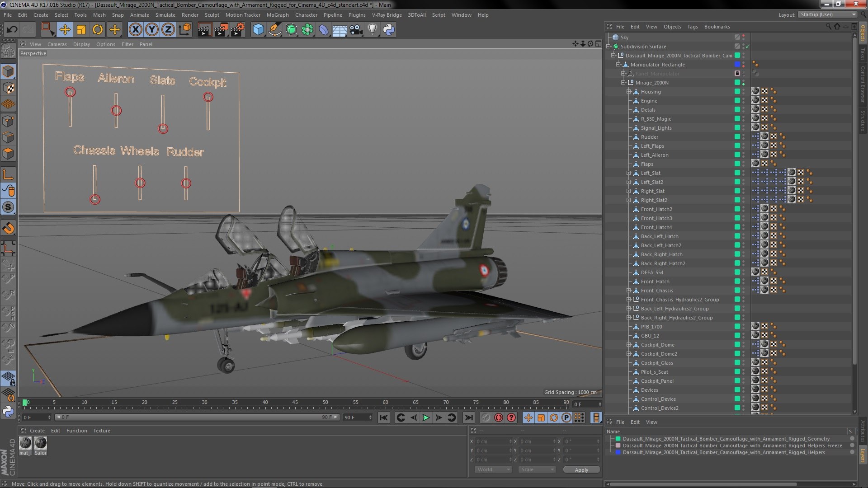The width and height of the screenshot is (868, 488).
Task: Toggle visibility dots for Sky object
Action: tap(744, 38)
